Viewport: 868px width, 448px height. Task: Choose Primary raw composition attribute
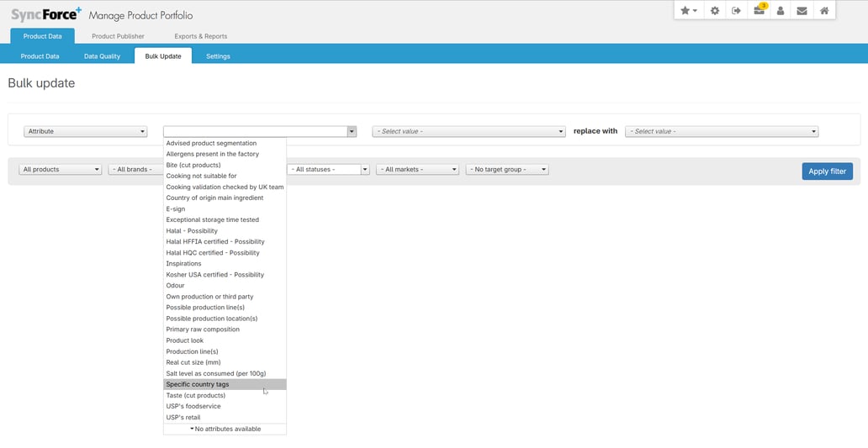coord(225,329)
